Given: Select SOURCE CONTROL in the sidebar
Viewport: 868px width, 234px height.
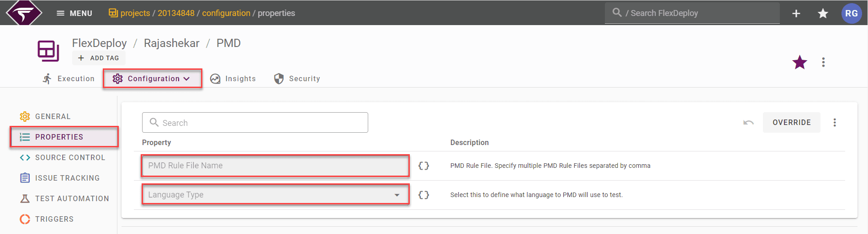Looking at the screenshot, I should (x=63, y=157).
